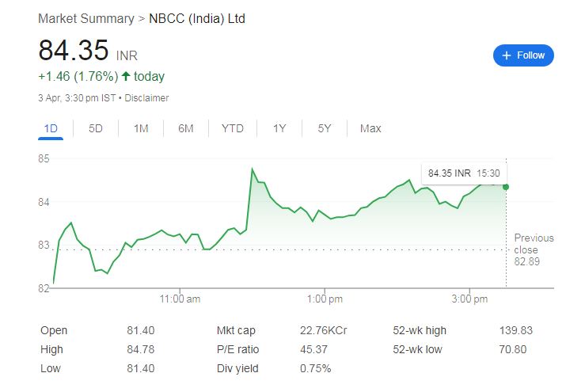
Task: Switch to the 1M chart tab
Action: (x=141, y=128)
